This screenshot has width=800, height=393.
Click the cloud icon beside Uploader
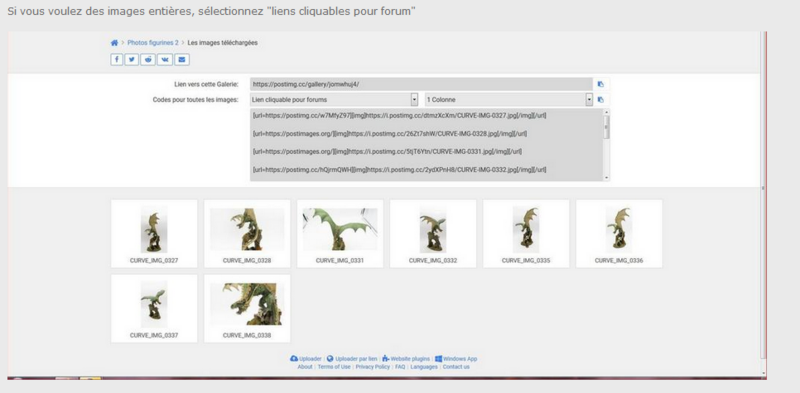[x=293, y=359]
